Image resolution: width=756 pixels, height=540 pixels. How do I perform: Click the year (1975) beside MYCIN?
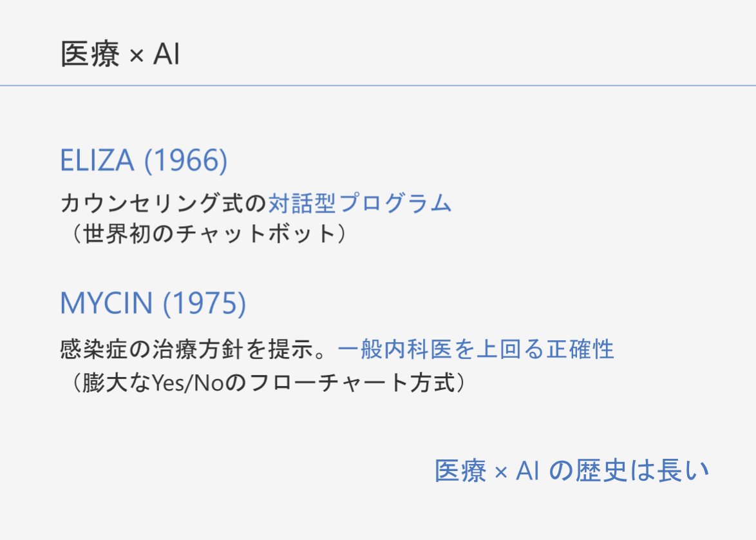(204, 304)
